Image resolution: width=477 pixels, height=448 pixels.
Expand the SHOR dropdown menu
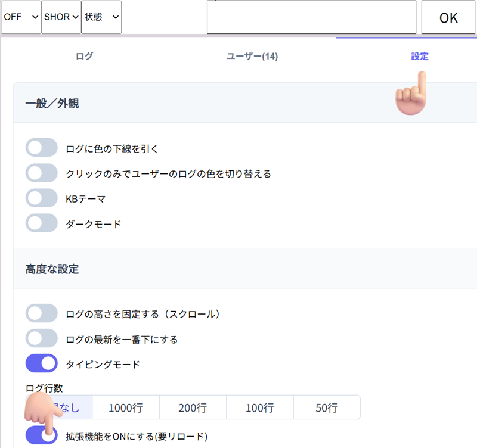pyautogui.click(x=61, y=17)
